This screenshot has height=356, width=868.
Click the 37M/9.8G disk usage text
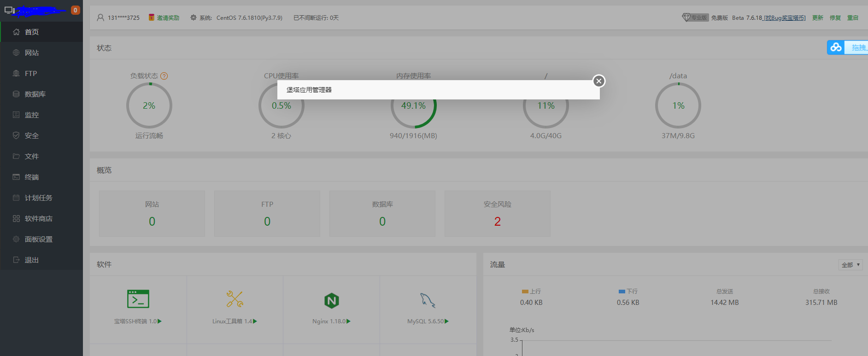pos(678,136)
